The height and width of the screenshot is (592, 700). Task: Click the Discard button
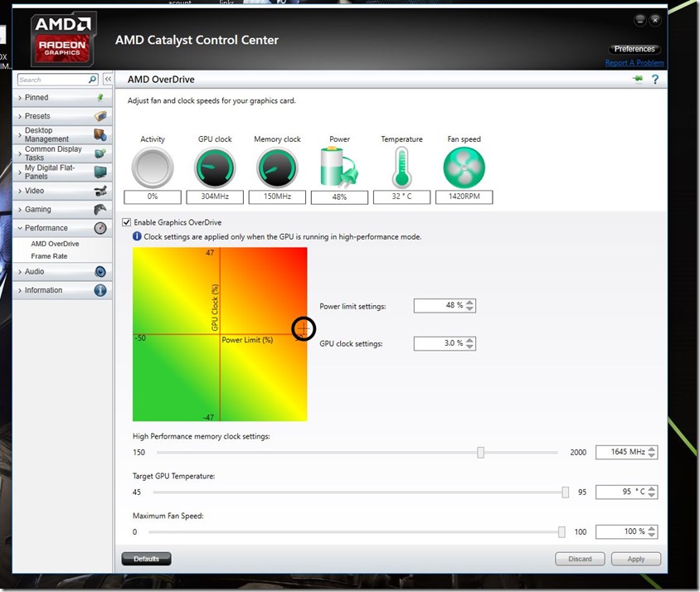pyautogui.click(x=580, y=559)
